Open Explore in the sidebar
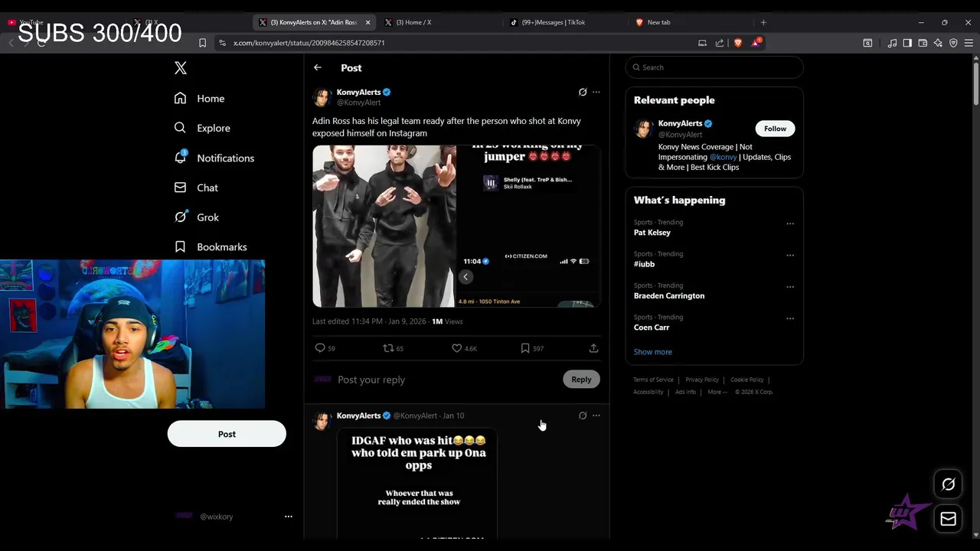This screenshot has height=551, width=980. coord(202,128)
